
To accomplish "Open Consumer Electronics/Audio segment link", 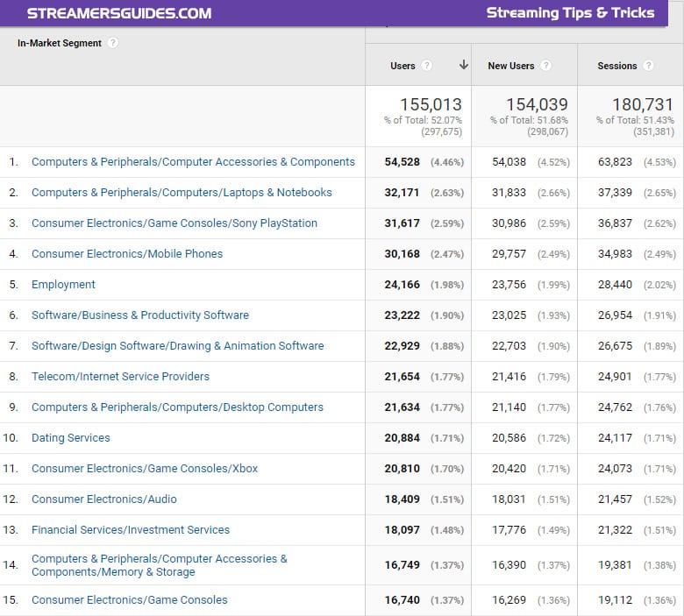I will click(103, 499).
